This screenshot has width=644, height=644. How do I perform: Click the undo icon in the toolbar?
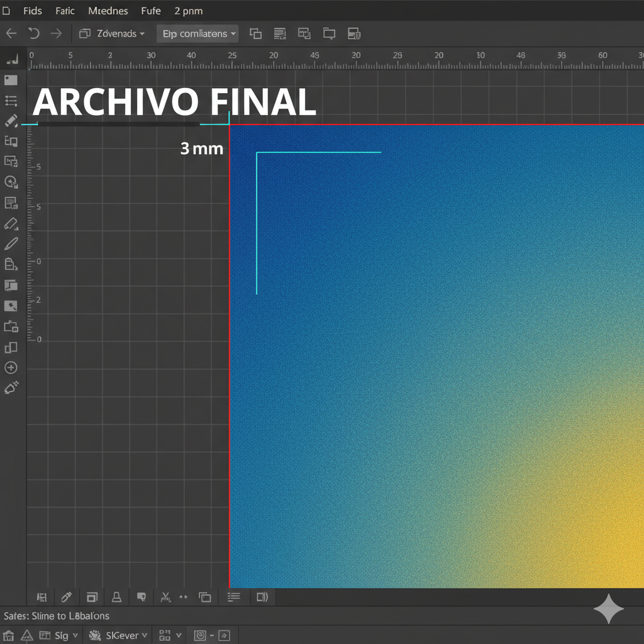pos(33,33)
